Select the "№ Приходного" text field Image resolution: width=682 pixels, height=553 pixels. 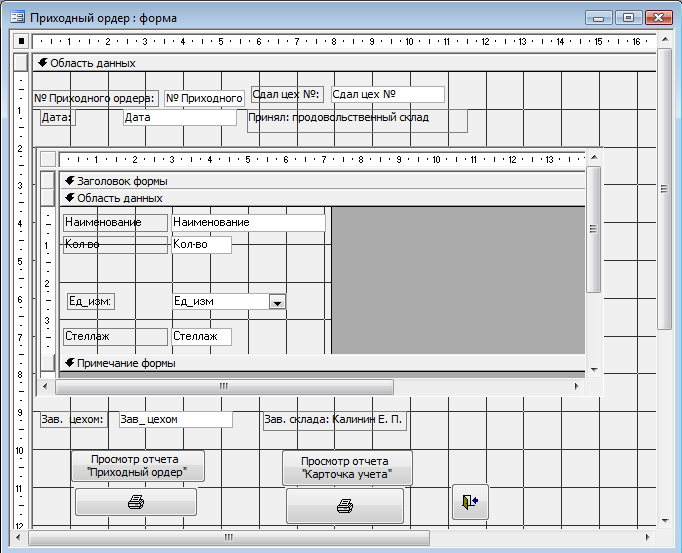click(x=204, y=98)
